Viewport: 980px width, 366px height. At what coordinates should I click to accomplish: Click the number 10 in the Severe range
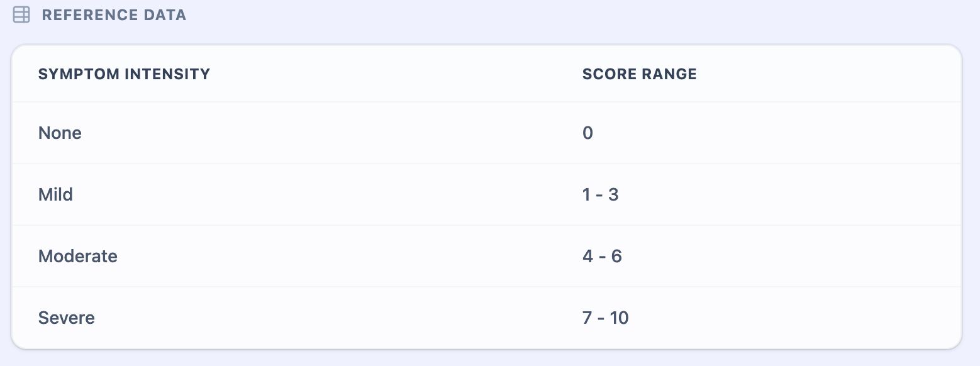tap(619, 318)
